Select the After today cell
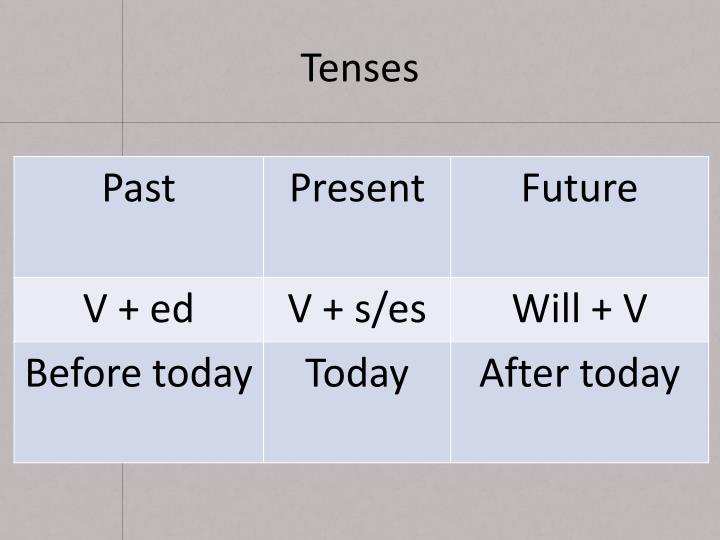The image size is (720, 540). pyautogui.click(x=579, y=402)
